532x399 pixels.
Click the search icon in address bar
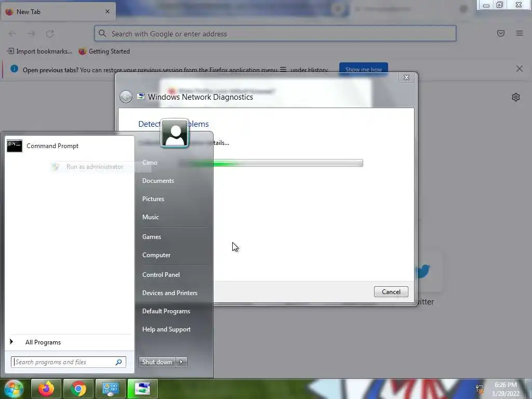pos(102,33)
